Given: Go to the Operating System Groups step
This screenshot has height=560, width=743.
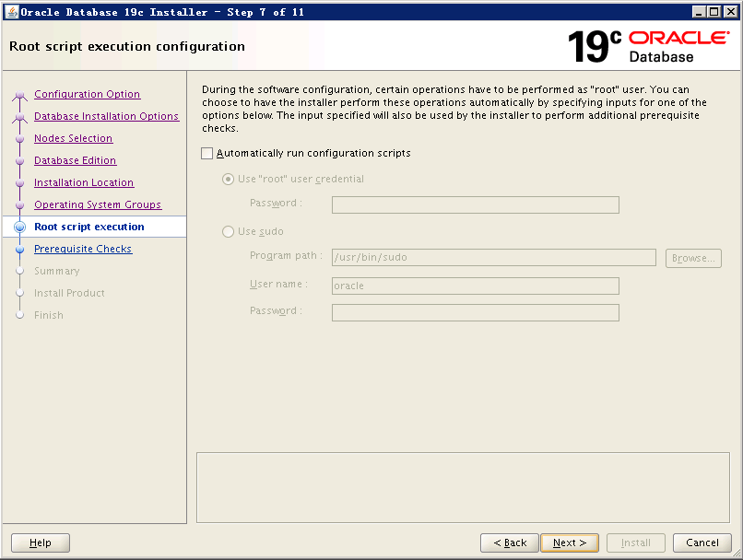Looking at the screenshot, I should coord(98,205).
